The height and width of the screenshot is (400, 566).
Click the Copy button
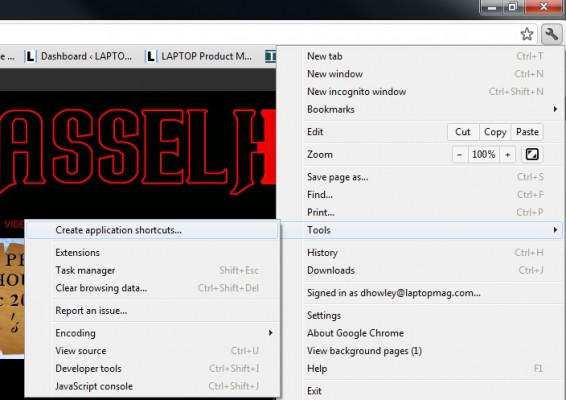click(495, 132)
